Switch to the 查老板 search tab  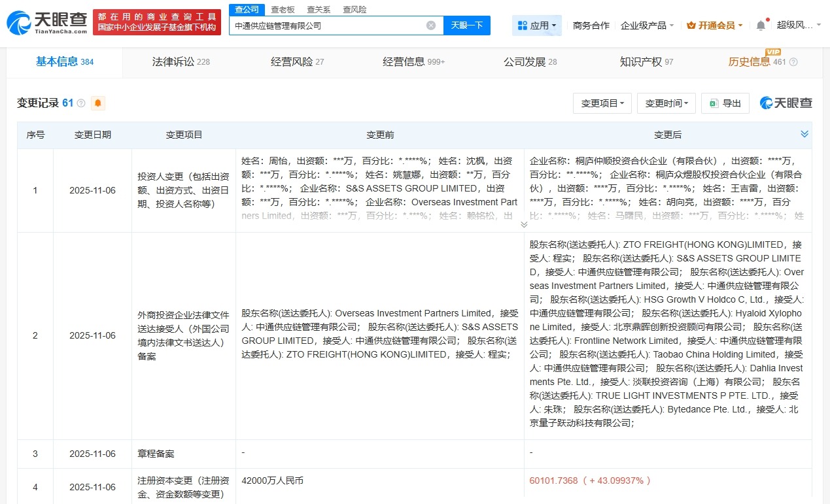[283, 9]
